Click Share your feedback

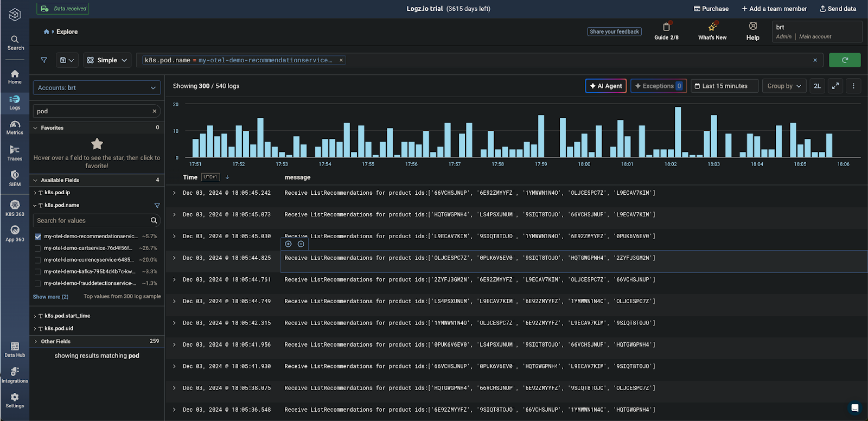tap(614, 31)
